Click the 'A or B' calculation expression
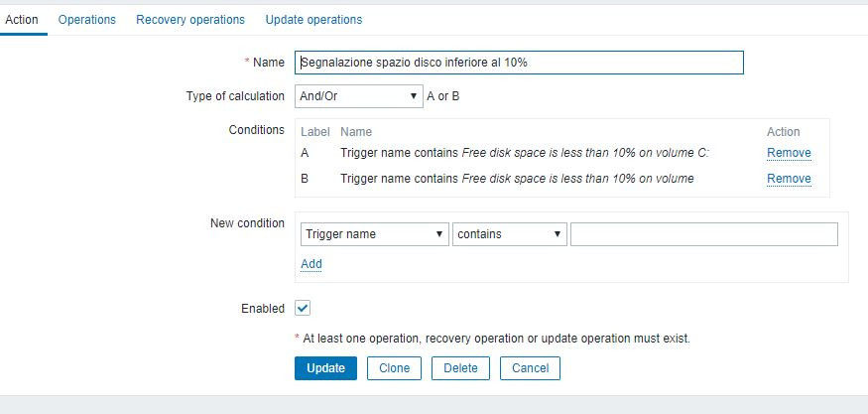 [442, 96]
